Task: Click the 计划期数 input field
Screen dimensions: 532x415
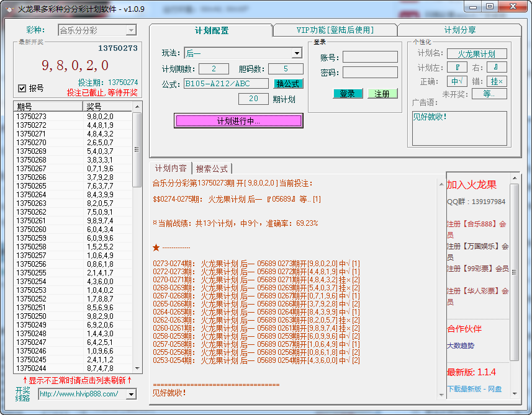Action: tap(214, 69)
